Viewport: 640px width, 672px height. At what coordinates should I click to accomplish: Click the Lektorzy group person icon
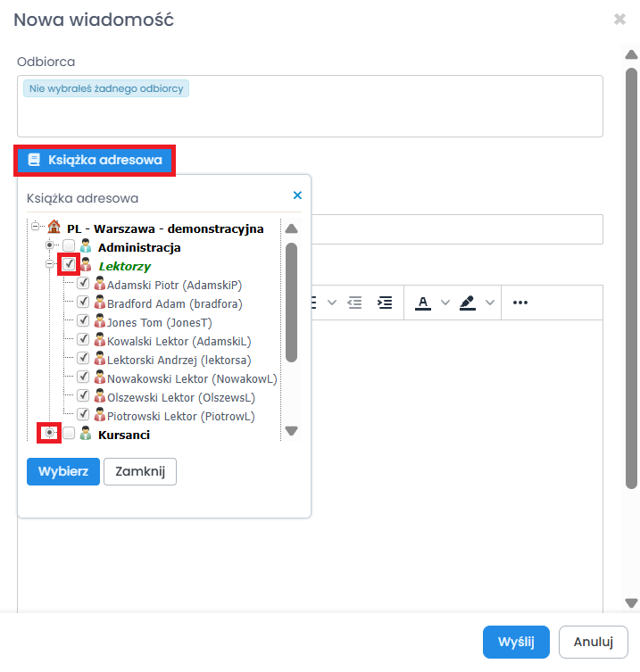tap(86, 265)
